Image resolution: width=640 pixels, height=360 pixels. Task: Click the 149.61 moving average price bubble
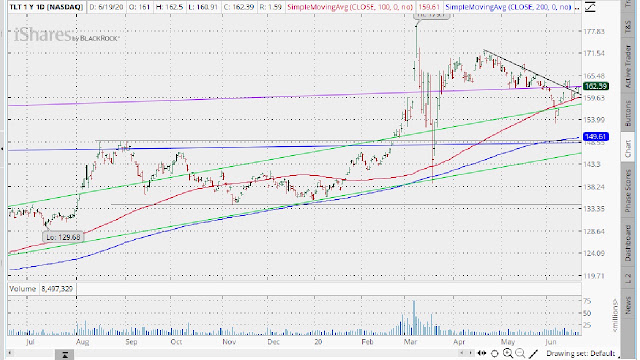coord(596,136)
